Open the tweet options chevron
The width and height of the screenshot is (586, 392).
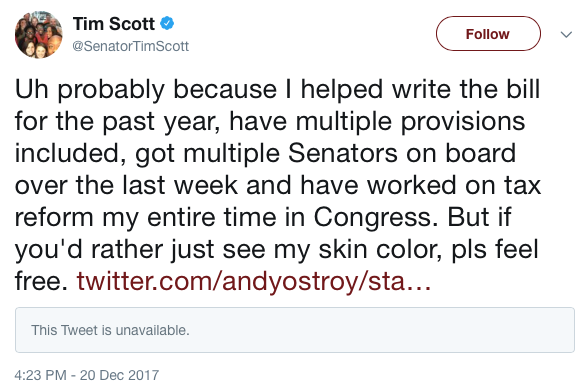(566, 35)
